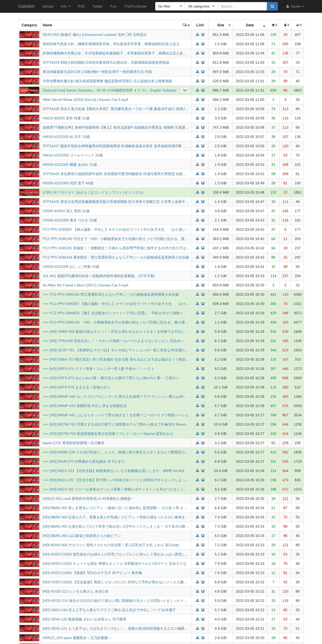Click the 4463 completed count cell
This screenshot has width=322, height=644.
coord(298,90)
